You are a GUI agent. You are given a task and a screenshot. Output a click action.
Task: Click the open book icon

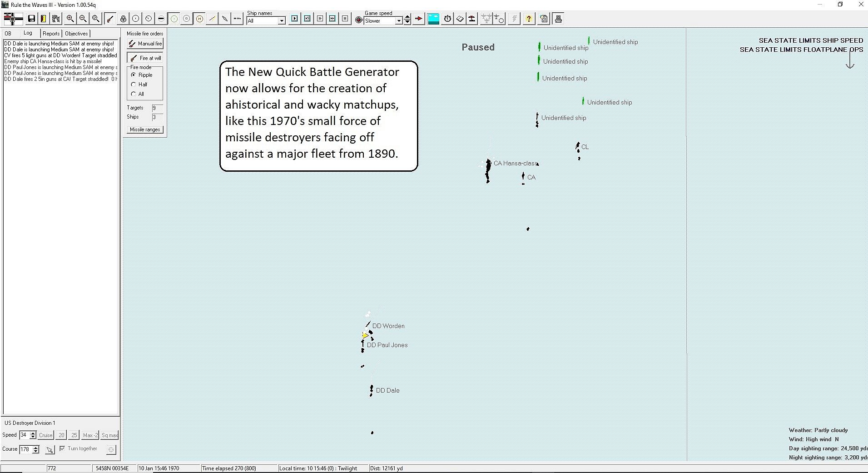pos(460,19)
